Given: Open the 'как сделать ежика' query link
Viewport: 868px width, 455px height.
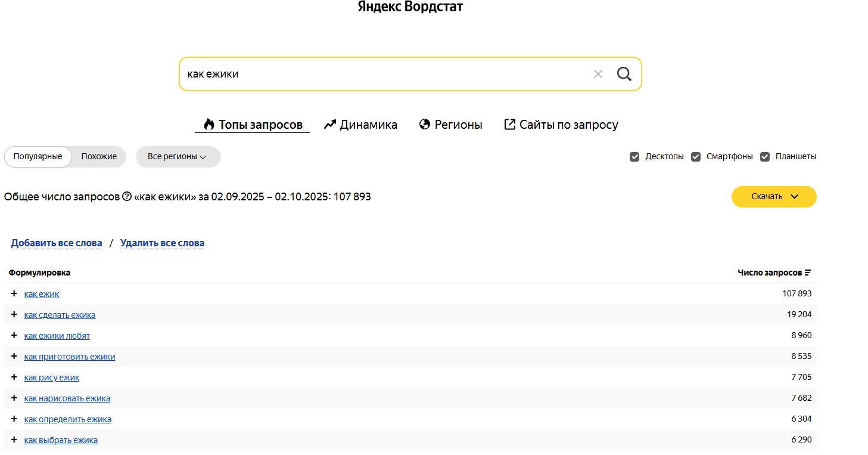Looking at the screenshot, I should point(60,315).
